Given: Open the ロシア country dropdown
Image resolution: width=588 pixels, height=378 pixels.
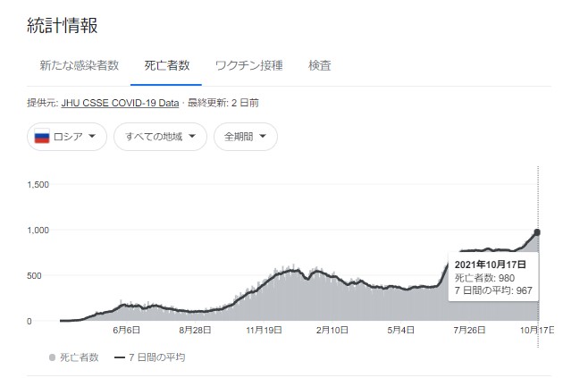Looking at the screenshot, I should point(67,138).
